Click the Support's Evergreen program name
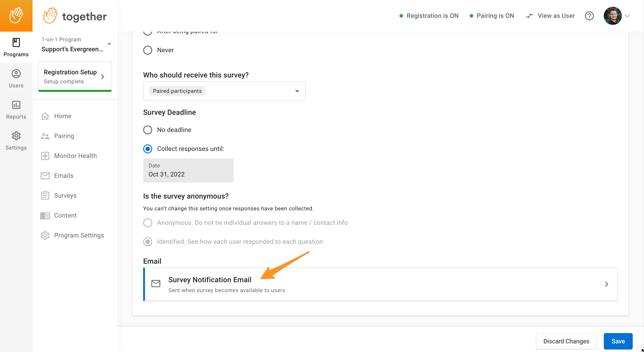 pos(72,49)
